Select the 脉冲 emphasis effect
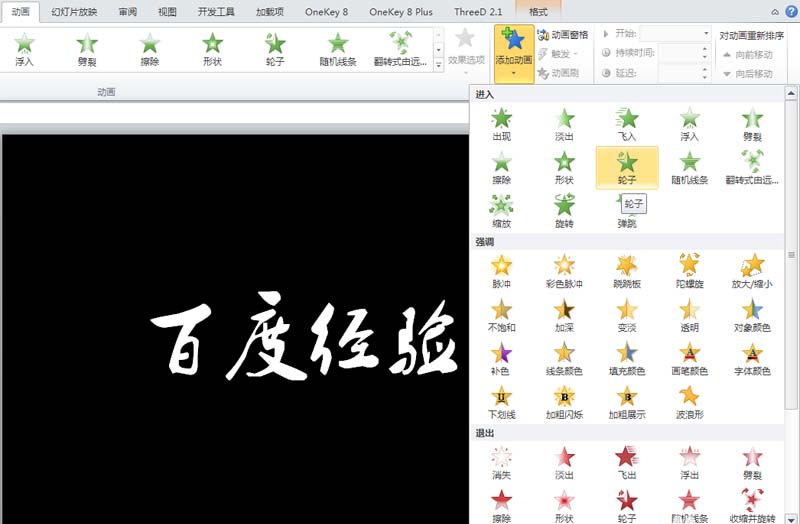 pyautogui.click(x=502, y=271)
